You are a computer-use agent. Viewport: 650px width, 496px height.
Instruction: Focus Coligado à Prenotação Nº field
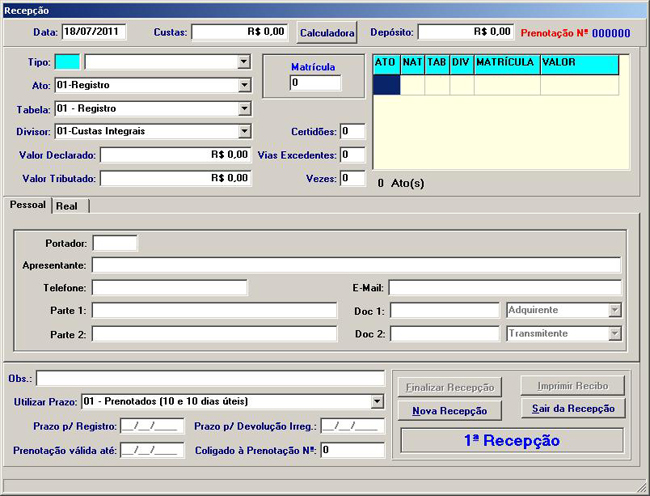click(353, 450)
